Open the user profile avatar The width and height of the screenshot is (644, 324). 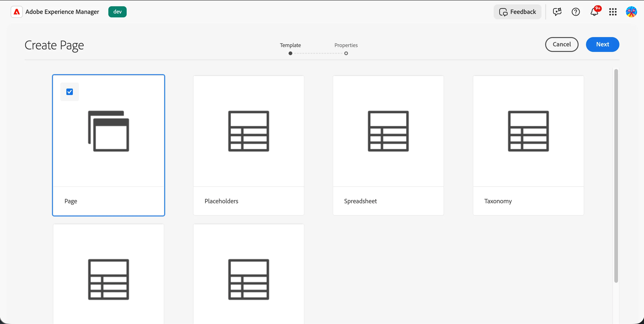[x=631, y=12]
